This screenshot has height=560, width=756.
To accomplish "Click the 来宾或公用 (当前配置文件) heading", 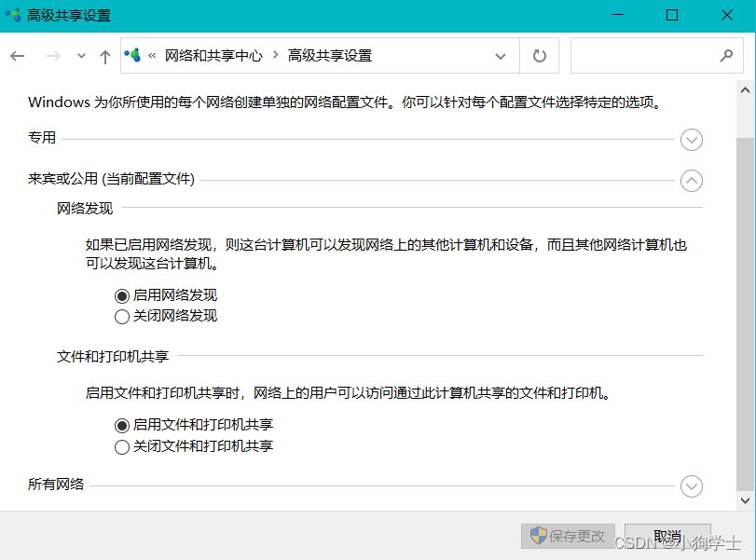I will 111,179.
